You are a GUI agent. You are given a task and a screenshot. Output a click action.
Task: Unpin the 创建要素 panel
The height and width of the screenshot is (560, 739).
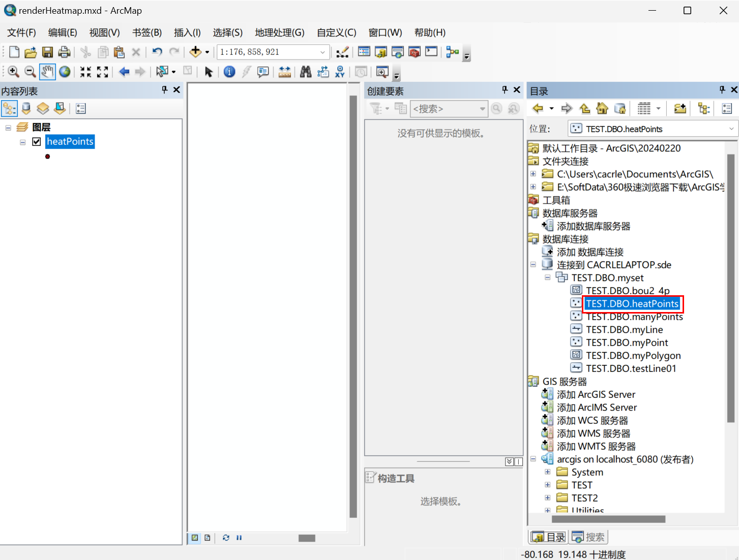coord(504,90)
